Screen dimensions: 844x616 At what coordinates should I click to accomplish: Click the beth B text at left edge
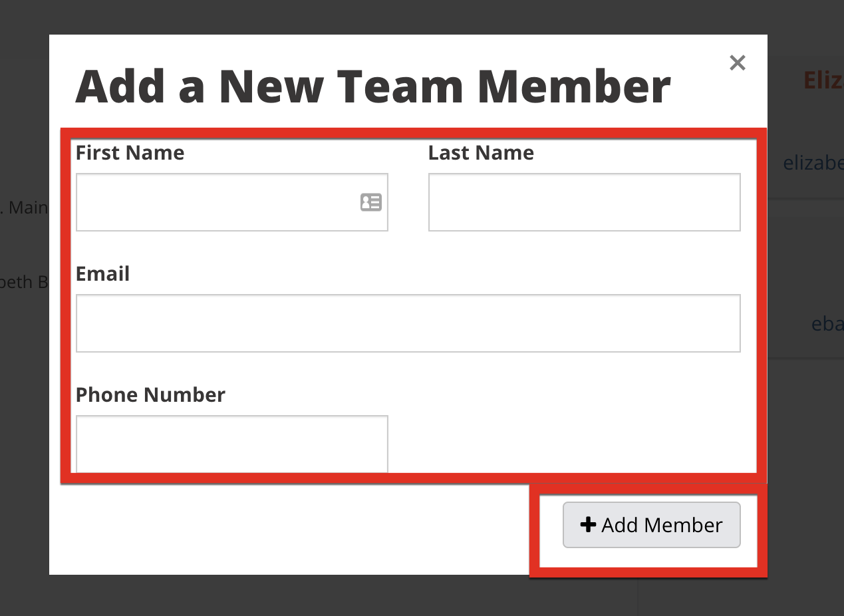(x=25, y=282)
